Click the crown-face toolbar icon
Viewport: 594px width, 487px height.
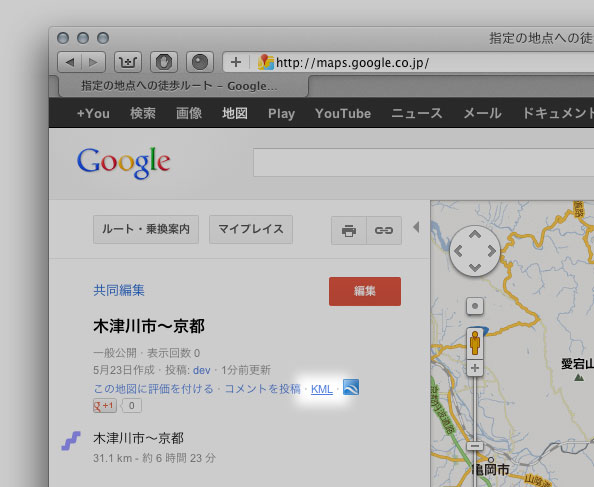tap(128, 62)
